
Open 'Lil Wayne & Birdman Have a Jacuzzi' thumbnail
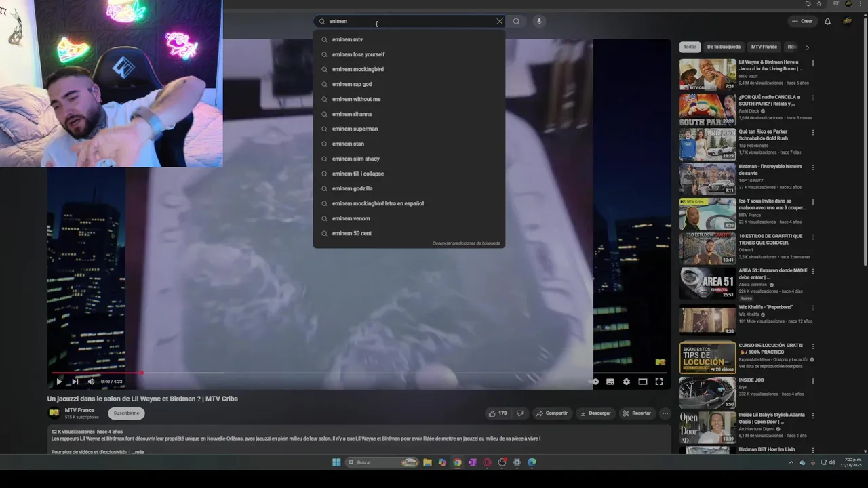[707, 75]
